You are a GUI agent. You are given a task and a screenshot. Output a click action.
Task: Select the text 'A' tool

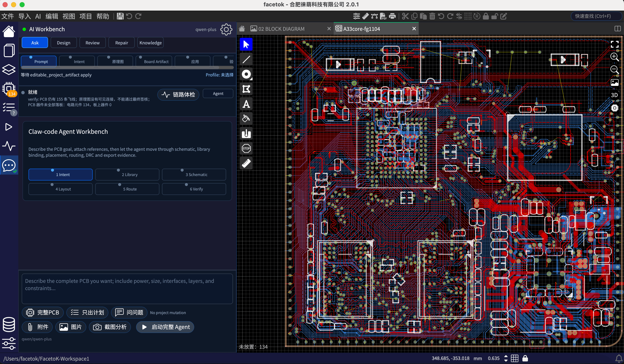[246, 104]
